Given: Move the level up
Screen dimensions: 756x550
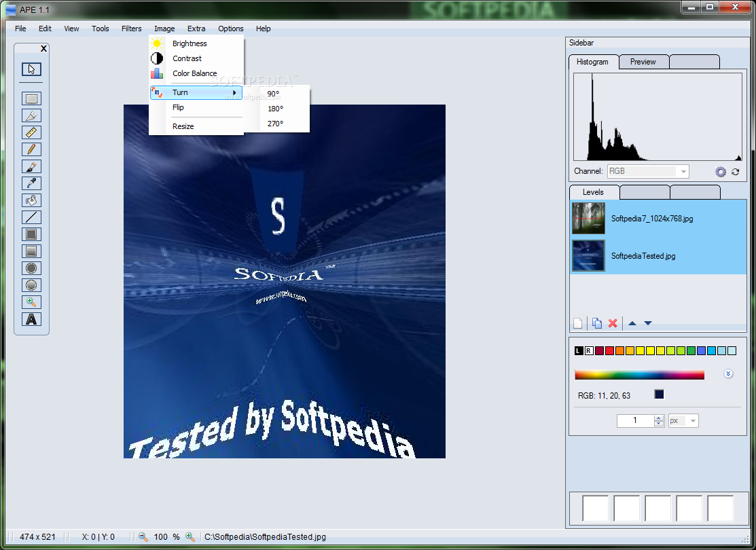Looking at the screenshot, I should 632,323.
